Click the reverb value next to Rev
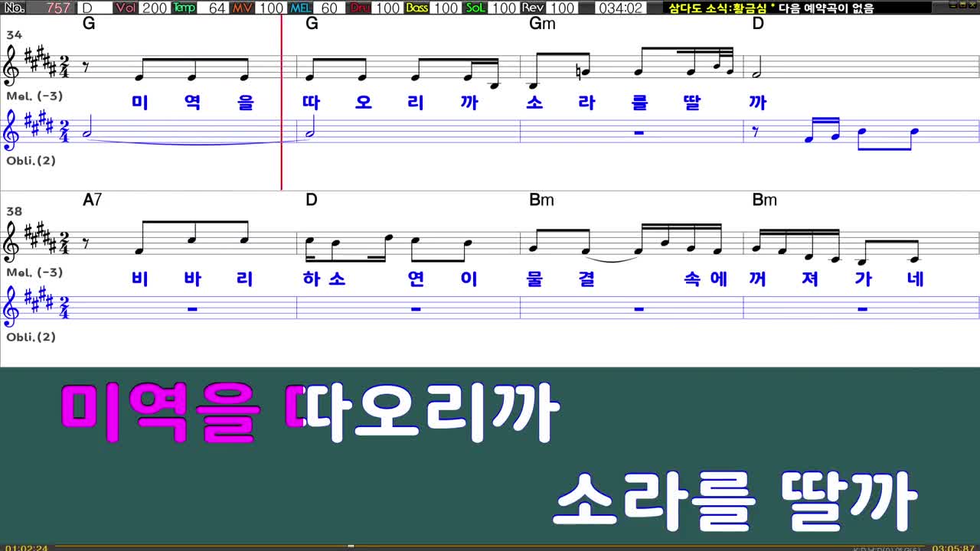Viewport: 980px width, 551px height. (x=563, y=8)
